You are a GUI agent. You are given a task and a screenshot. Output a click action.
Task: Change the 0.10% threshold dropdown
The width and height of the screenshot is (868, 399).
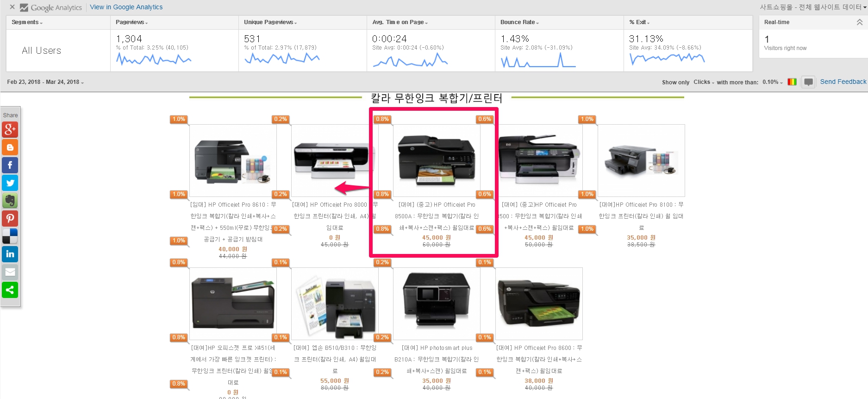point(773,82)
